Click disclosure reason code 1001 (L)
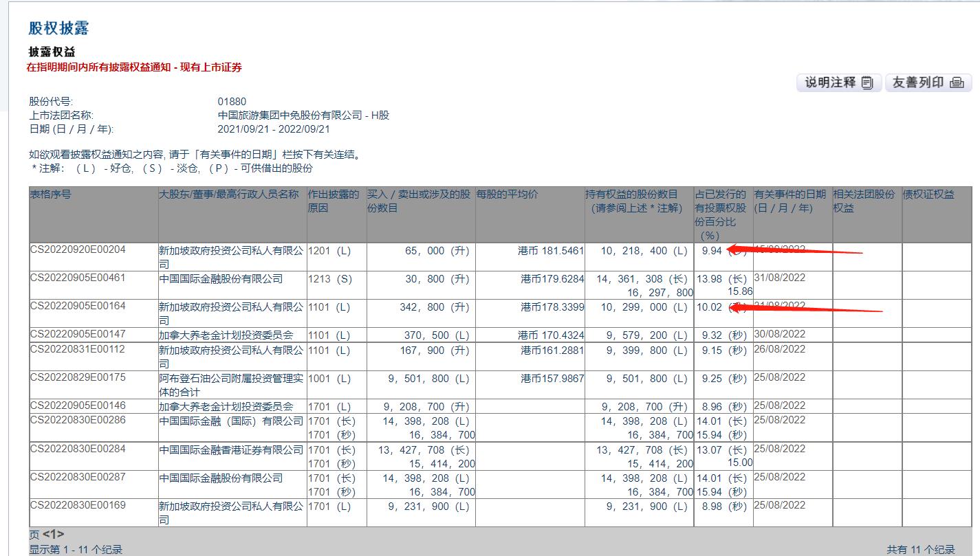 point(329,378)
